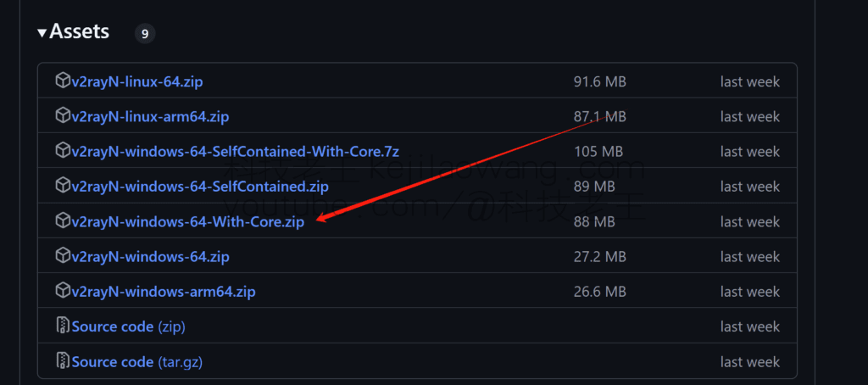The image size is (868, 385).
Task: Download v2rayN-linux-64.zip
Action: [137, 82]
